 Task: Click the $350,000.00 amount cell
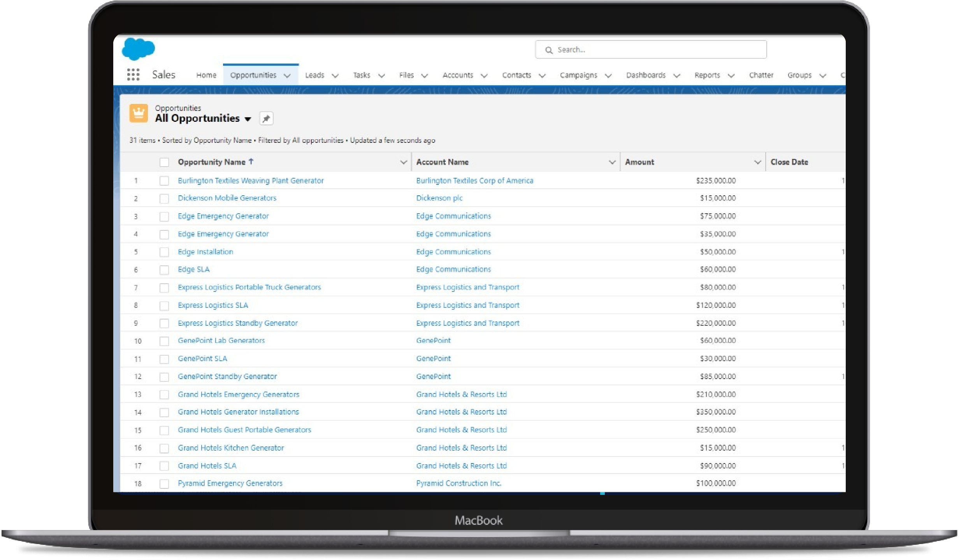point(716,412)
